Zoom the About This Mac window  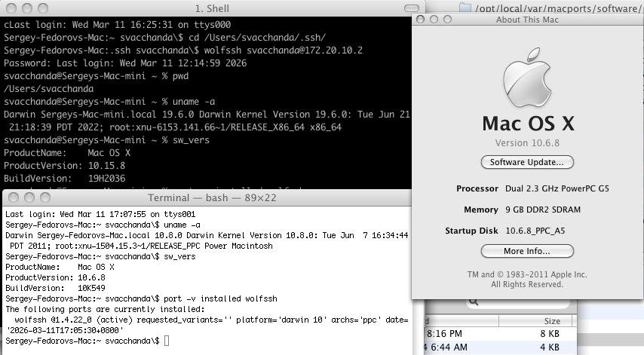pyautogui.click(x=447, y=20)
